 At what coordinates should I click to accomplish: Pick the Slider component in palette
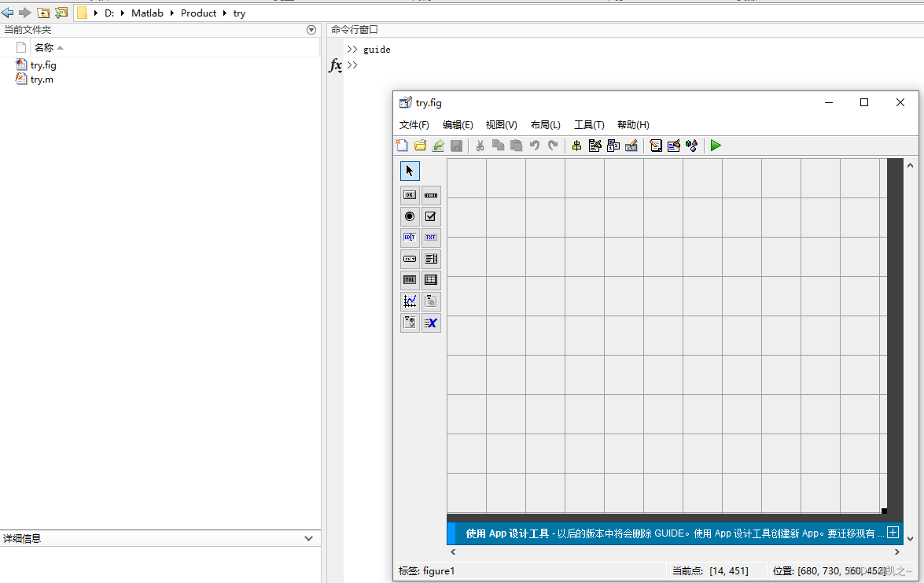pyautogui.click(x=431, y=195)
